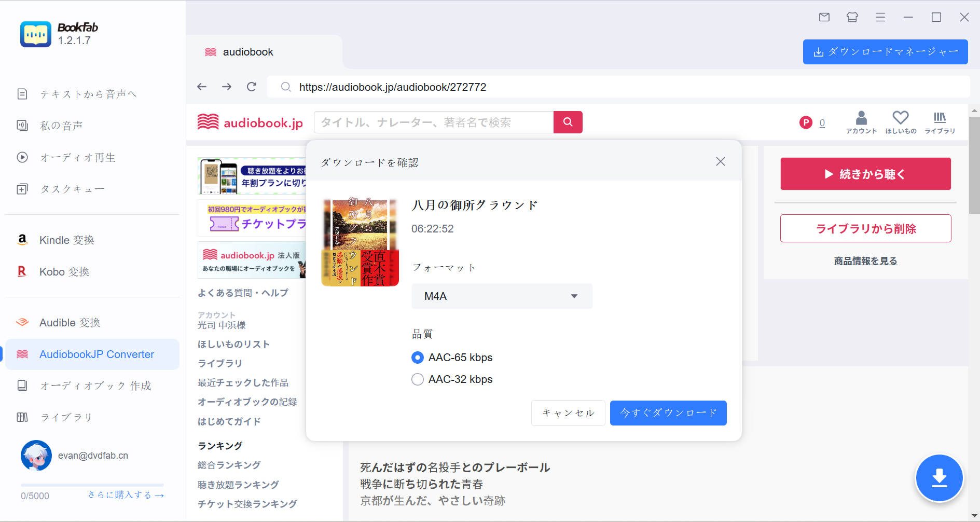Open the Kindle 変換 tool
This screenshot has width=980, height=522.
tap(67, 240)
